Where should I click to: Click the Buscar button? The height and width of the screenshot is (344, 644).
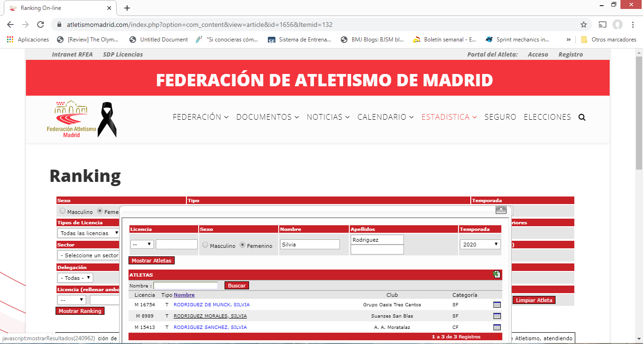click(x=237, y=286)
